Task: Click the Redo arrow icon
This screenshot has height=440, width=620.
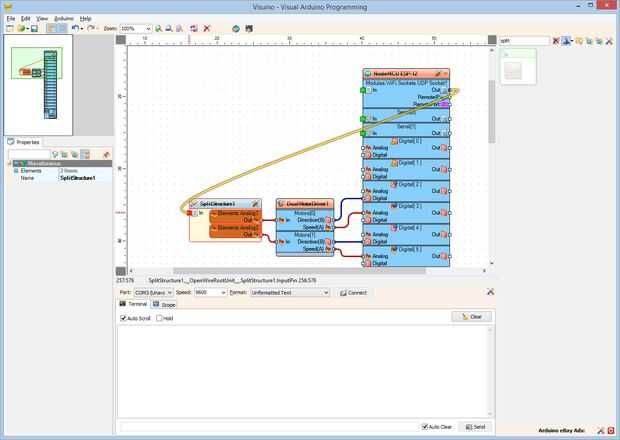Action: click(x=91, y=28)
